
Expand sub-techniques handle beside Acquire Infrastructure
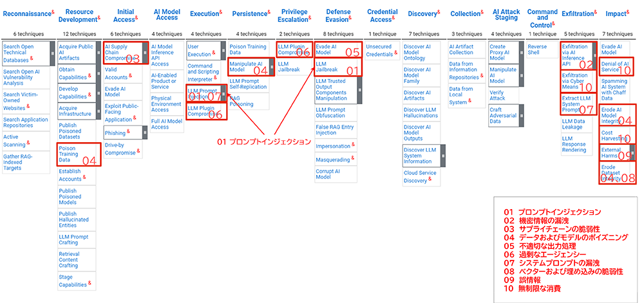pyautogui.click(x=98, y=111)
